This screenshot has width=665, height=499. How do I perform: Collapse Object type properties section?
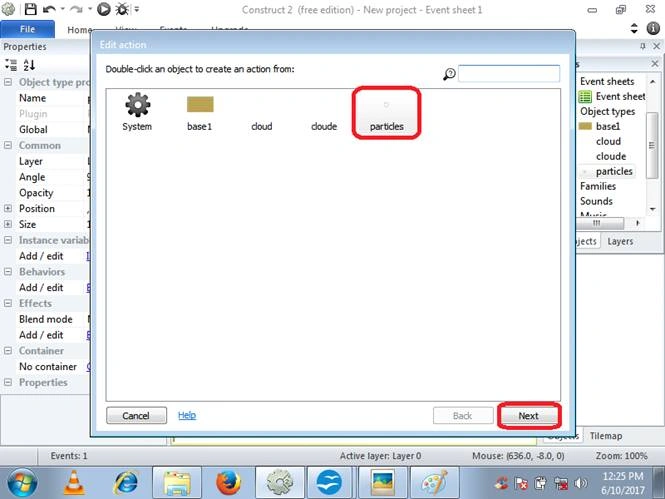click(x=8, y=82)
